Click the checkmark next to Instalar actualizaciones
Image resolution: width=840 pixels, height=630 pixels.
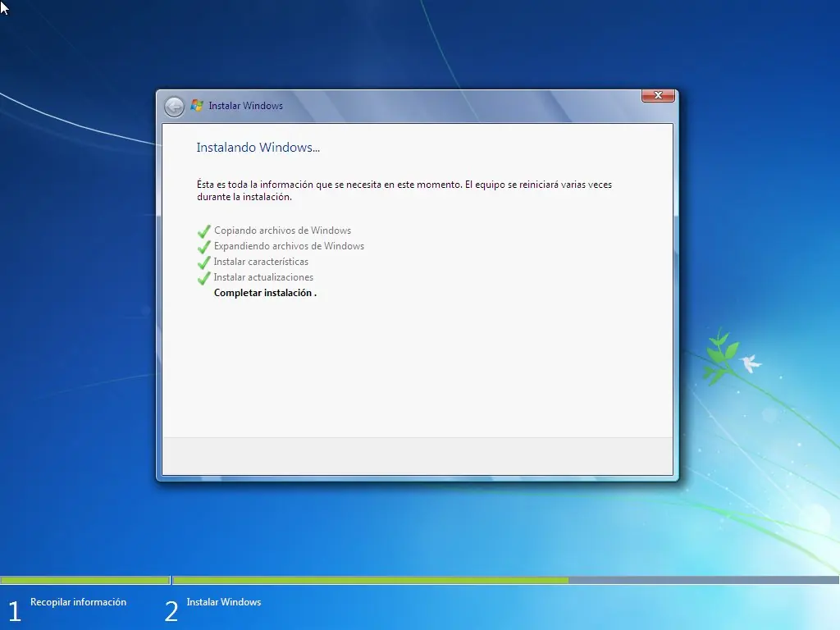[203, 278]
